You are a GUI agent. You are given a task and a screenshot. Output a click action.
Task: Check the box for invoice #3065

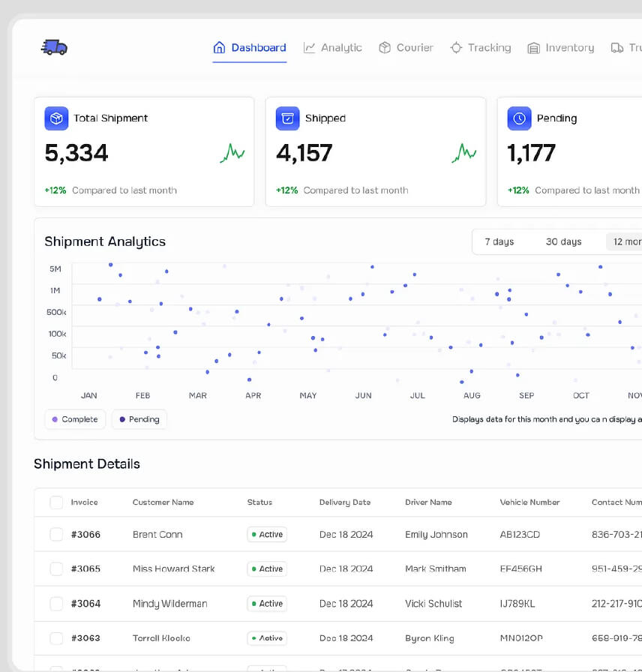click(x=56, y=568)
